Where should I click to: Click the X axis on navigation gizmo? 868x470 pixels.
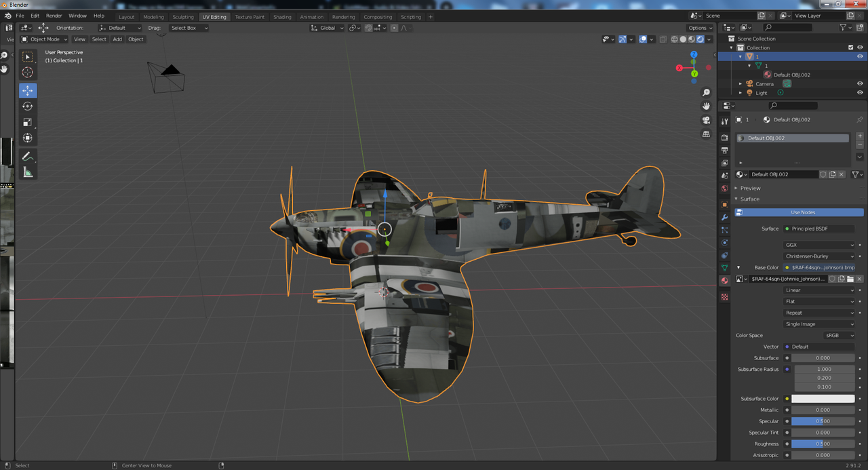coord(679,67)
